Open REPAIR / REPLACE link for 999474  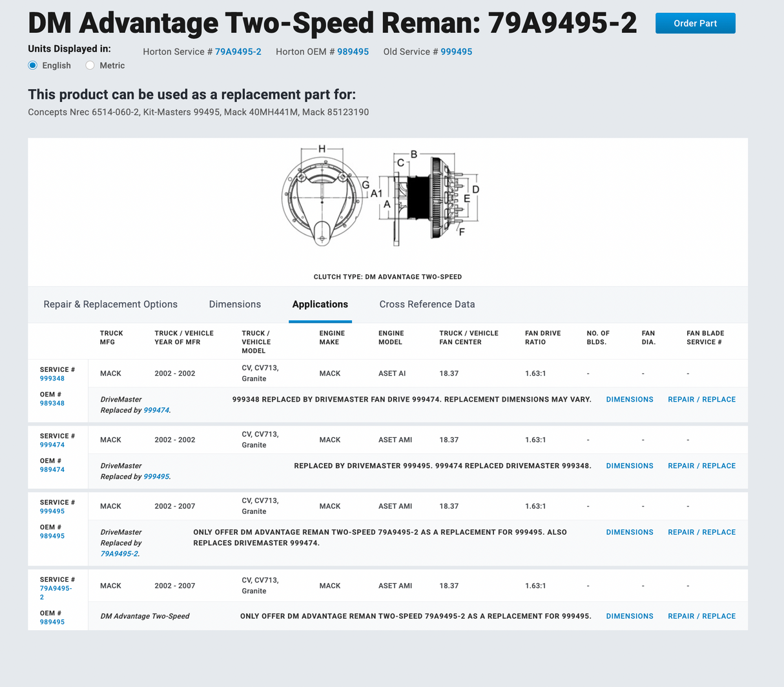[702, 466]
